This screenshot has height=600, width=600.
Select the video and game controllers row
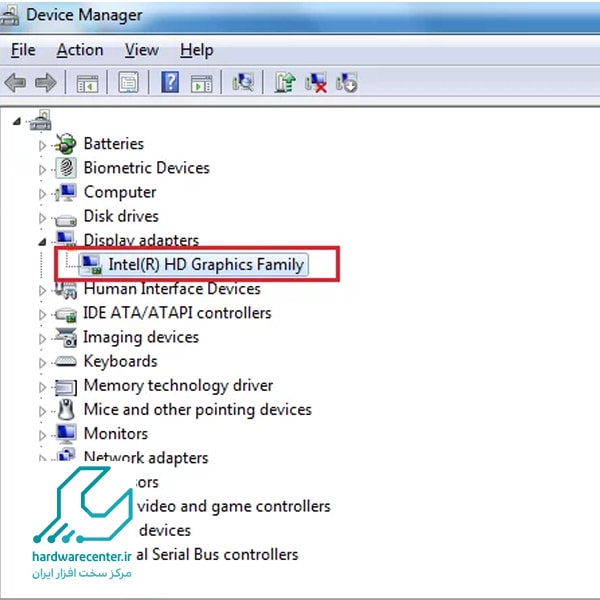[233, 506]
